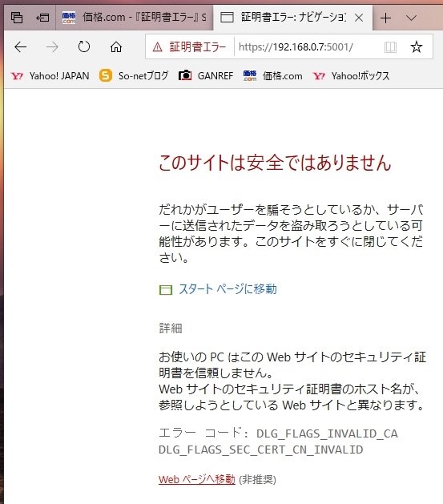Click the スタート ページに移動 link
This screenshot has height=504, width=443.
tap(228, 289)
